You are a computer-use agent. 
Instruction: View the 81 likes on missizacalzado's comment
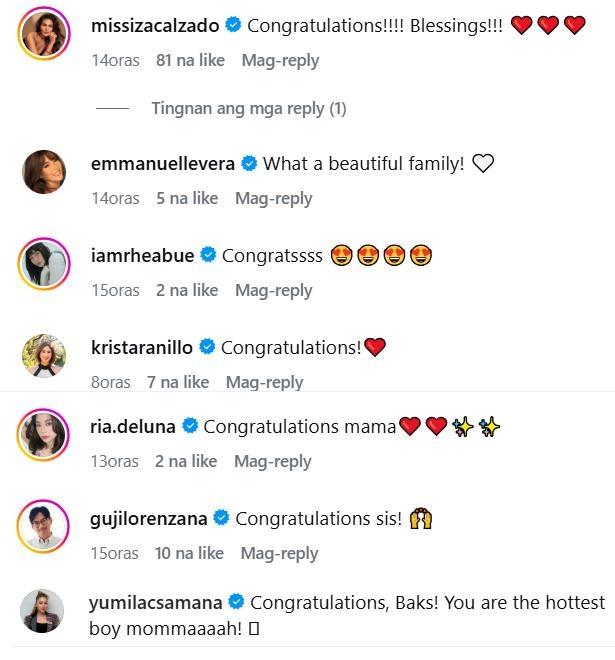pyautogui.click(x=190, y=60)
